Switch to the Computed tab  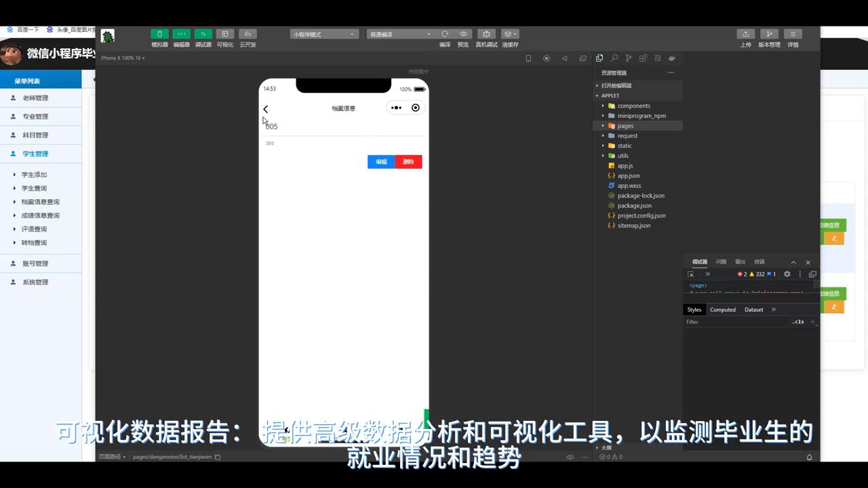point(722,310)
